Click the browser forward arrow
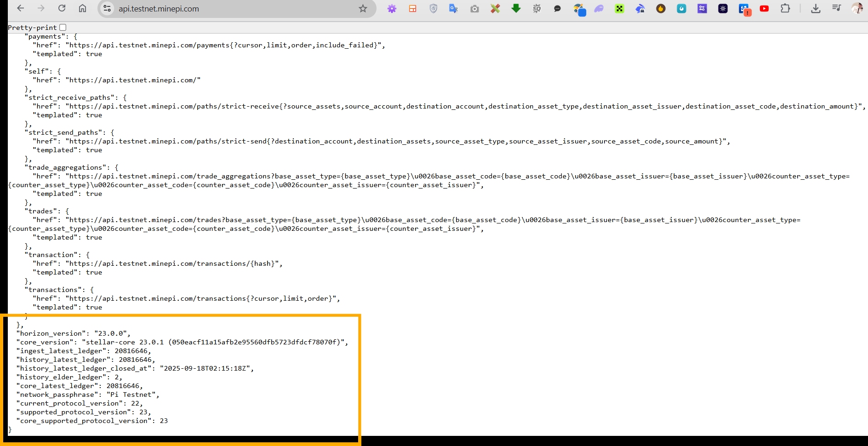This screenshot has width=868, height=446. (x=41, y=8)
